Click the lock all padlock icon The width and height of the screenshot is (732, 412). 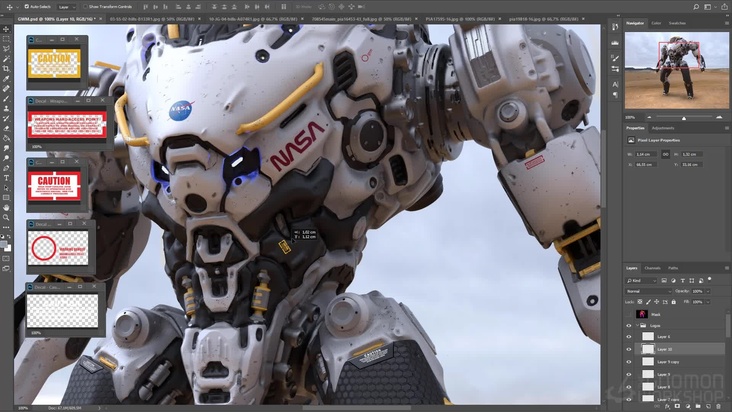(674, 302)
